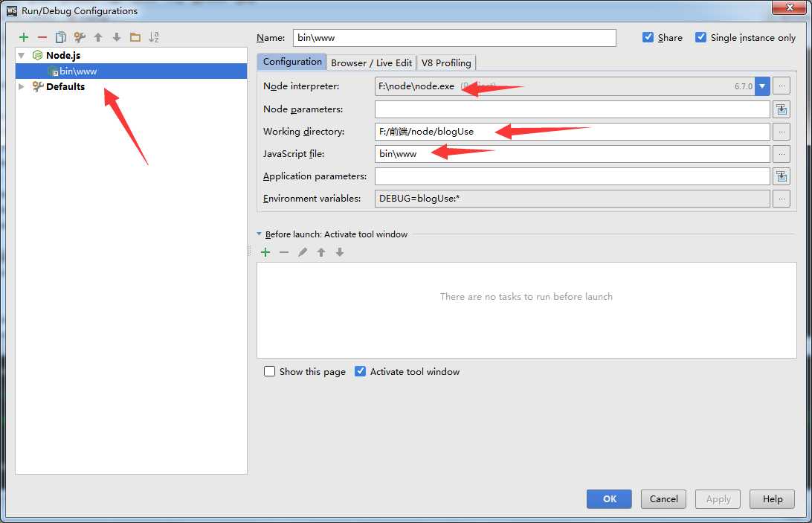Expand Node parameters field editor

782,109
